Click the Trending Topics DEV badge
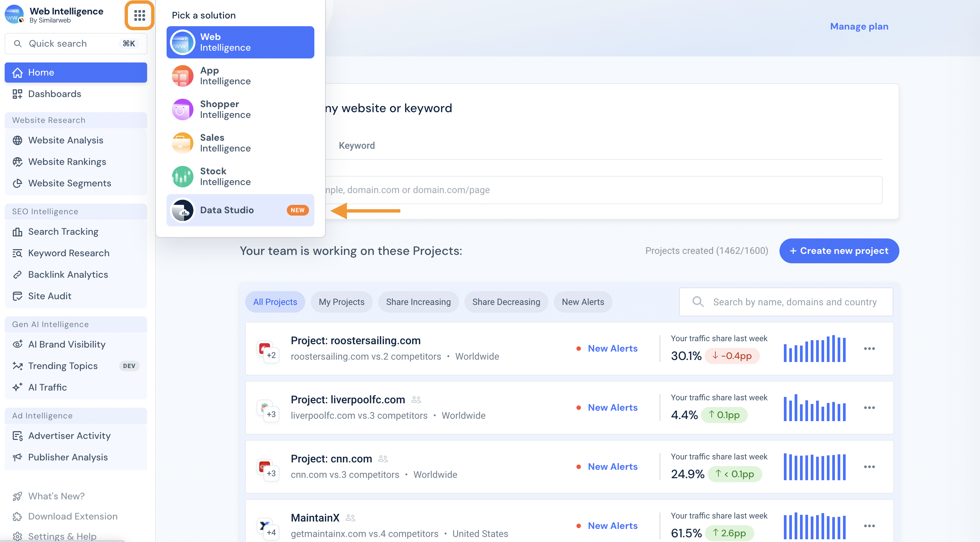This screenshot has height=542, width=980. point(129,366)
